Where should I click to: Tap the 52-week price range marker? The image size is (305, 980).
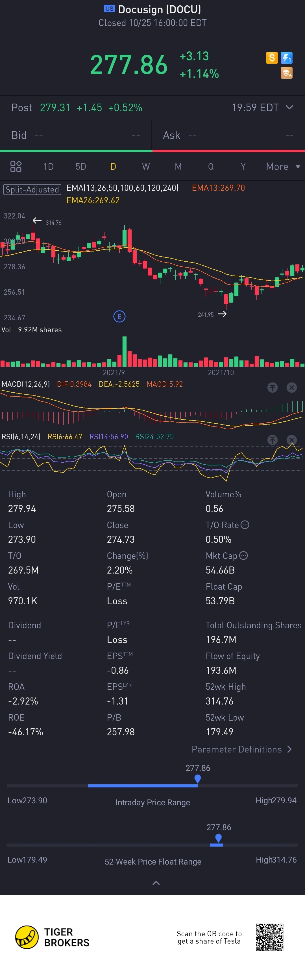tap(218, 838)
